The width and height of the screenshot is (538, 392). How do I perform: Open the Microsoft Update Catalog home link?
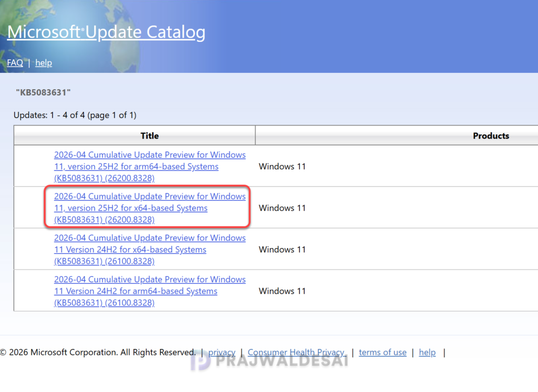coord(106,32)
